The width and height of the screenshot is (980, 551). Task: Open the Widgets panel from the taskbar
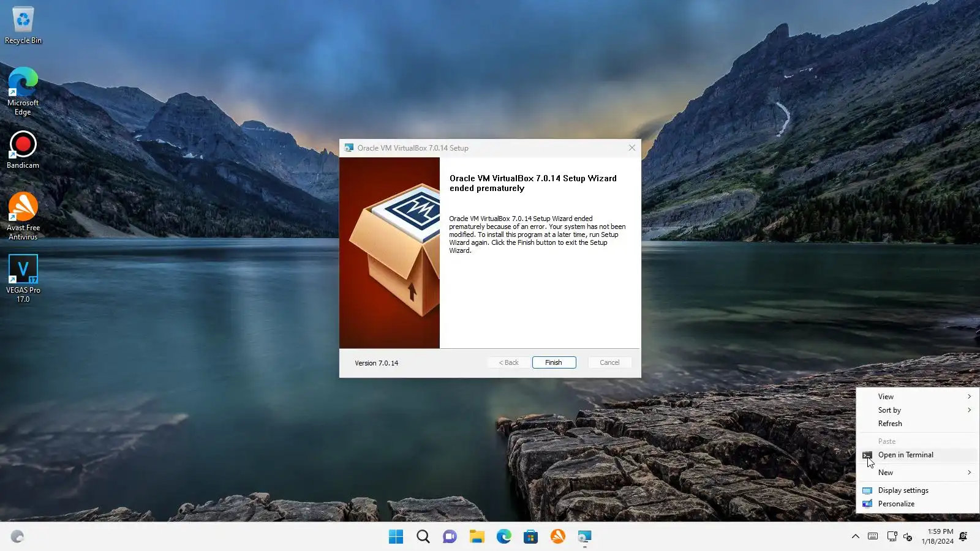[17, 537]
